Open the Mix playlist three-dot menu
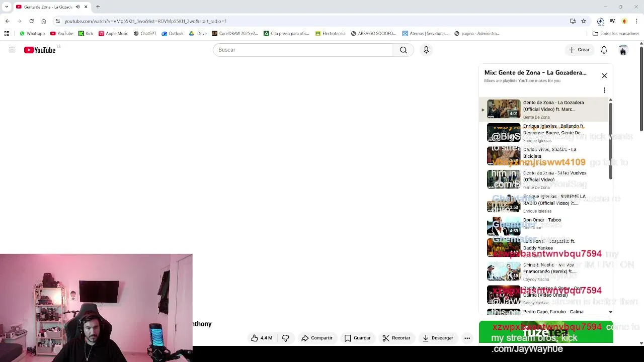The width and height of the screenshot is (644, 362). click(604, 90)
